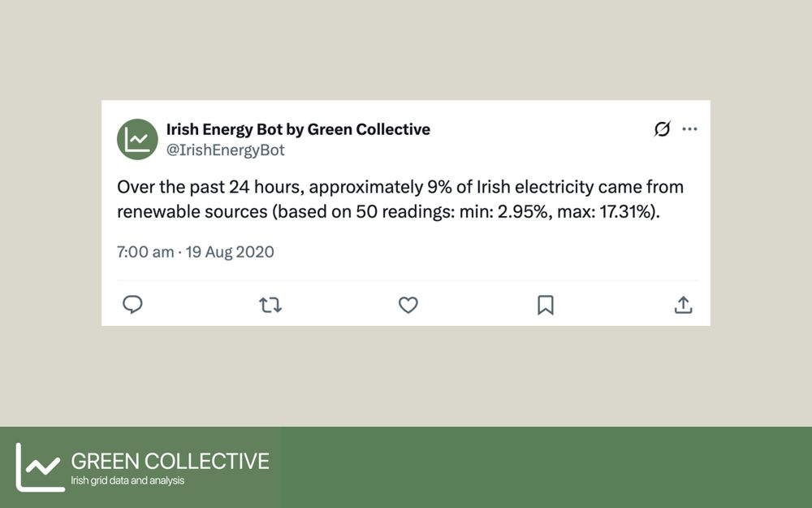Click the GREEN COLLECTIVE footer title
This screenshot has height=508, width=812.
coord(171,461)
